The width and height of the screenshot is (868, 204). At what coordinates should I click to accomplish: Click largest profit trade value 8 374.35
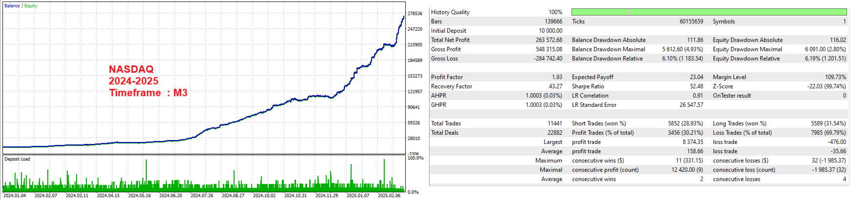coord(693,142)
